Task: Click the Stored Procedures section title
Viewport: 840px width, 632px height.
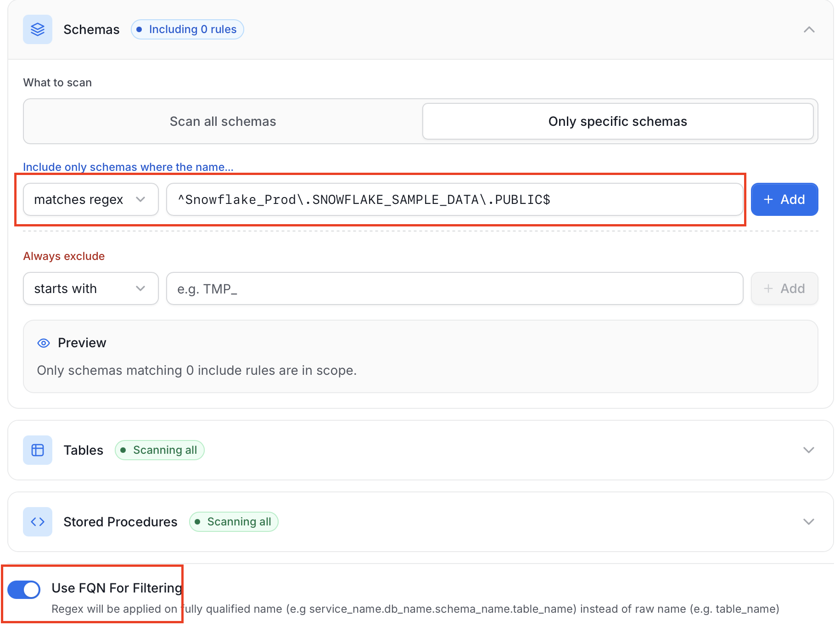Action: (120, 522)
